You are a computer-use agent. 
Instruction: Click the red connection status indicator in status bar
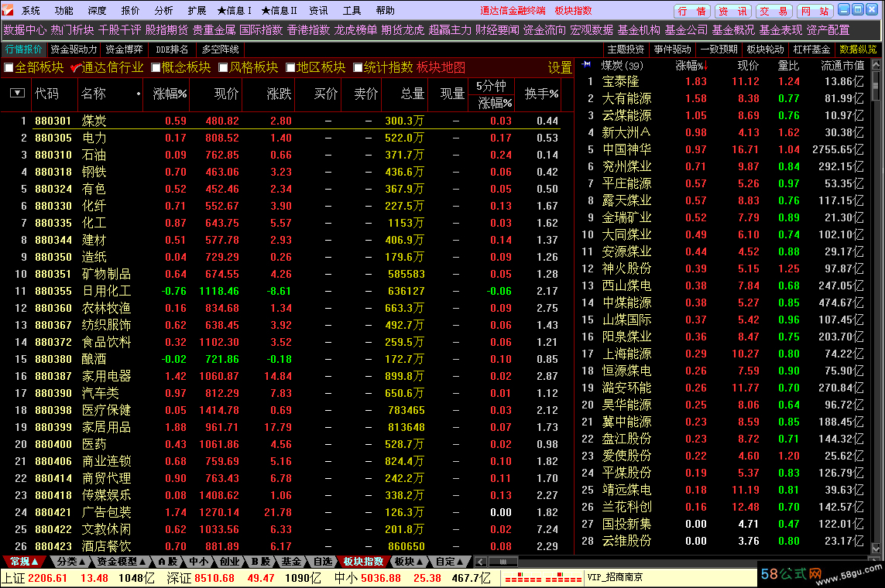coord(544,578)
